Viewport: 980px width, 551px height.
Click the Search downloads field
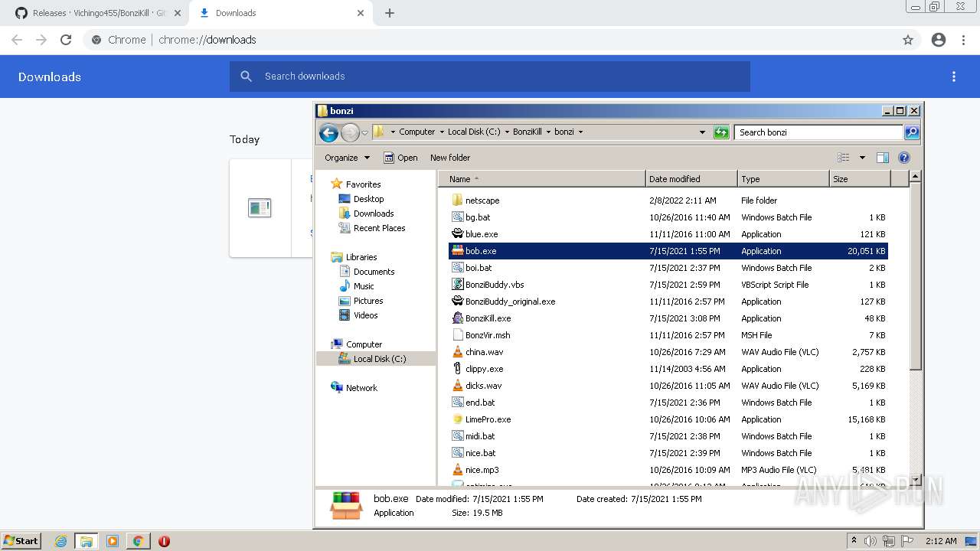(x=490, y=77)
